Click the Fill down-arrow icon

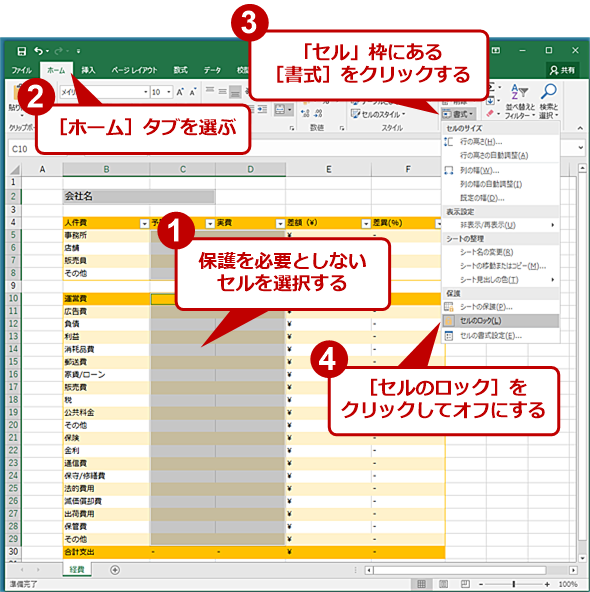[x=490, y=101]
